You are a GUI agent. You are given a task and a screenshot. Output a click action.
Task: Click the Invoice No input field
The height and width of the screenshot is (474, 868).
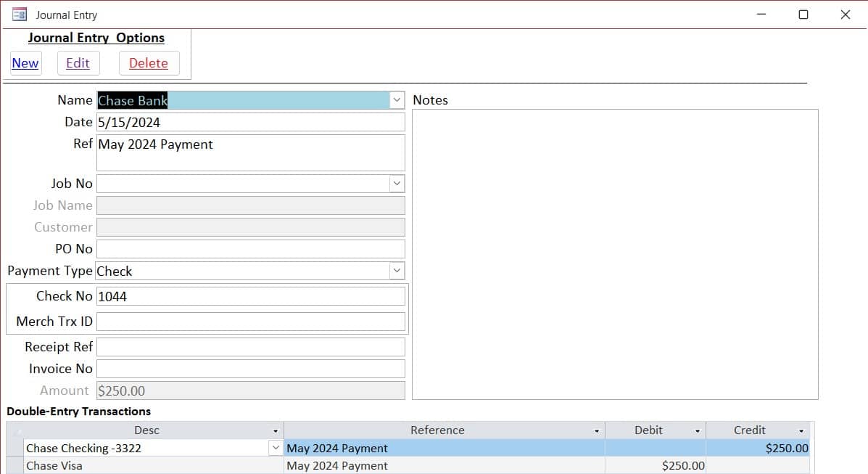[251, 369]
